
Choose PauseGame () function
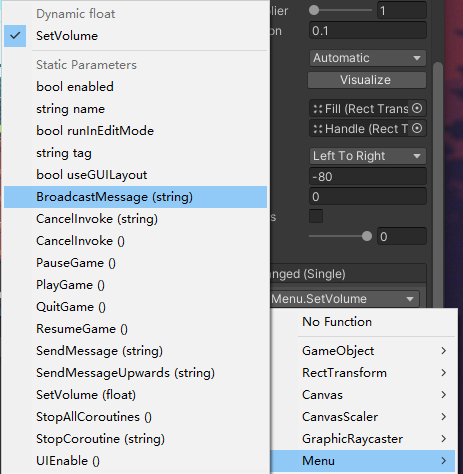pyautogui.click(x=135, y=263)
